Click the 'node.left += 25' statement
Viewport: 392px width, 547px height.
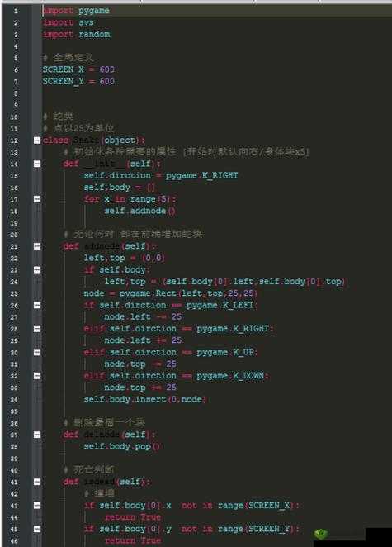point(143,340)
